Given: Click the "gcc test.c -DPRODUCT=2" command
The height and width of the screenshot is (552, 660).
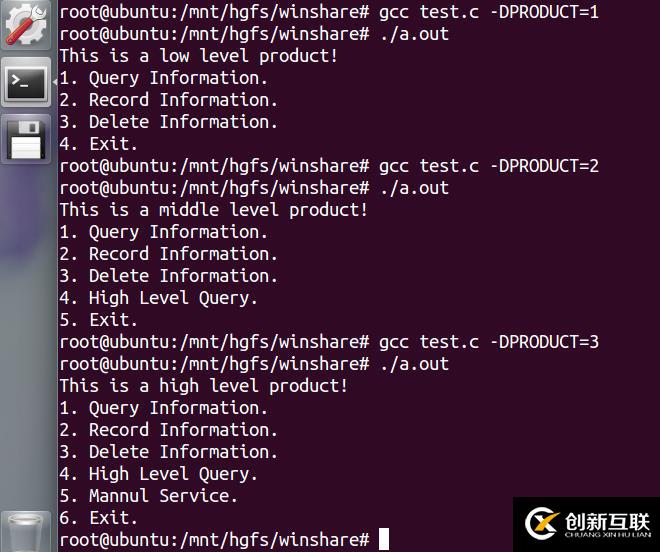Looking at the screenshot, I should 488,166.
